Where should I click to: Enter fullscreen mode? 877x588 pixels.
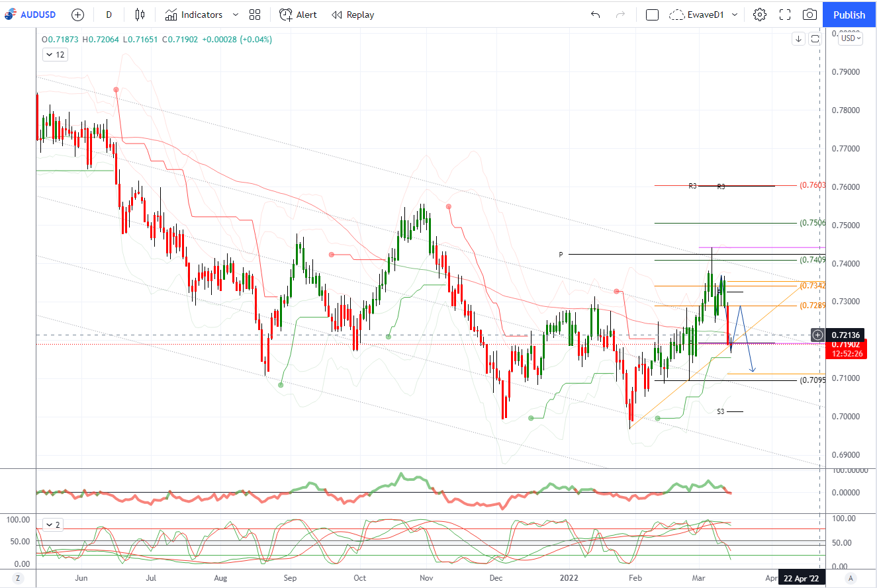pyautogui.click(x=785, y=15)
